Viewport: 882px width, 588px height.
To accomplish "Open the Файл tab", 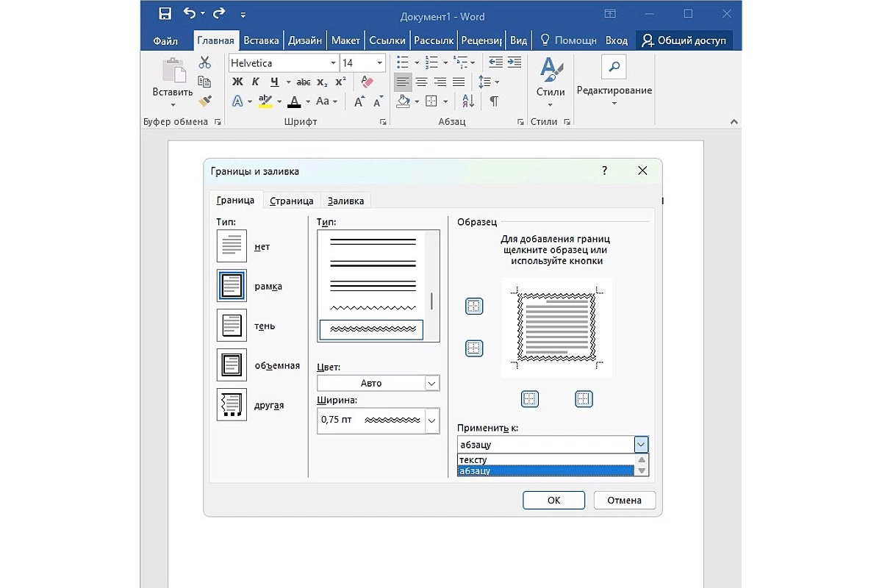I will tap(166, 41).
